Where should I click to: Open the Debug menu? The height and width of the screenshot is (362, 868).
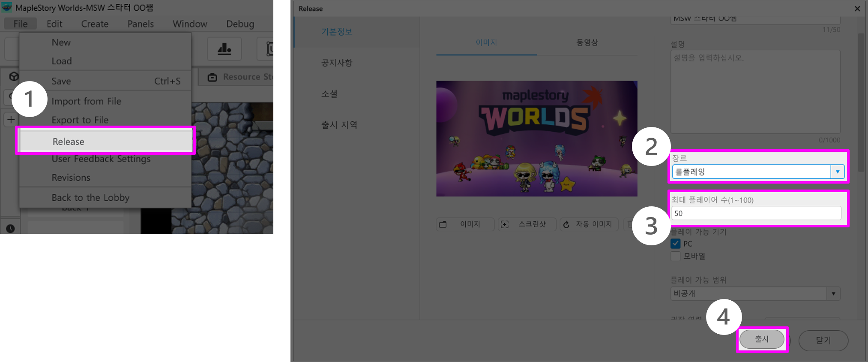(x=240, y=24)
